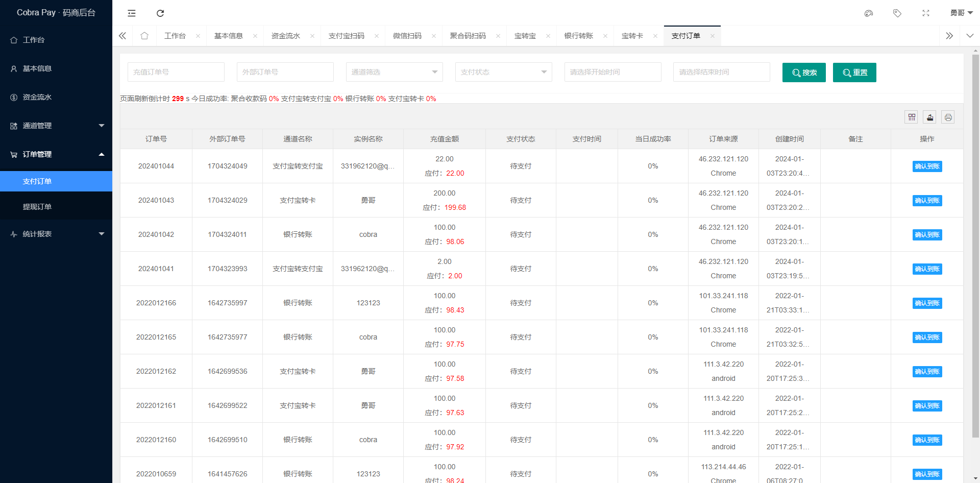
Task: Expand the 统计报表 sidebar menu
Action: pos(56,234)
